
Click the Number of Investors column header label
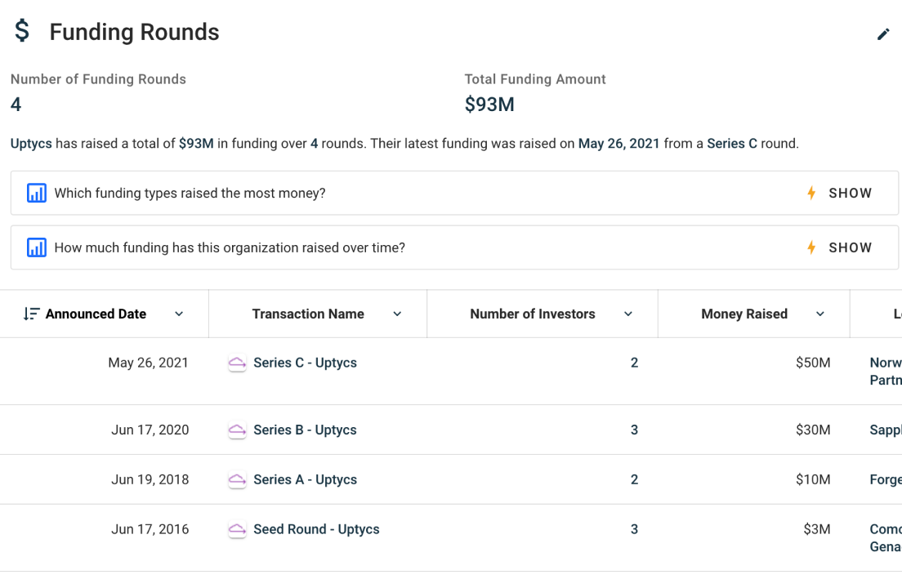pyautogui.click(x=533, y=314)
